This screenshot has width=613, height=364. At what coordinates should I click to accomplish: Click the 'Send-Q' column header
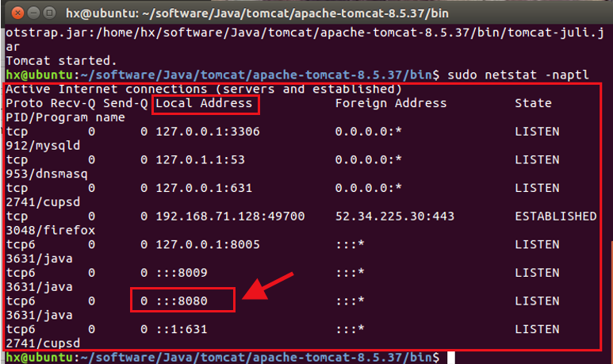125,103
